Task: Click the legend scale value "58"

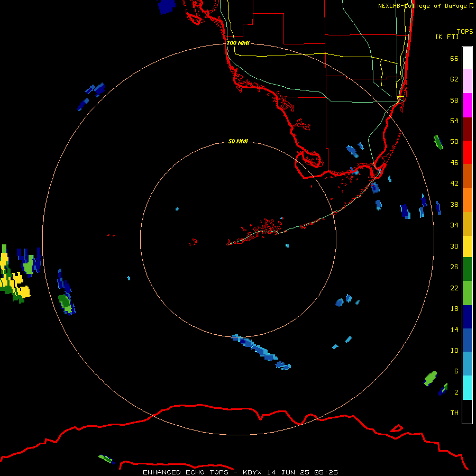Action: [x=454, y=100]
